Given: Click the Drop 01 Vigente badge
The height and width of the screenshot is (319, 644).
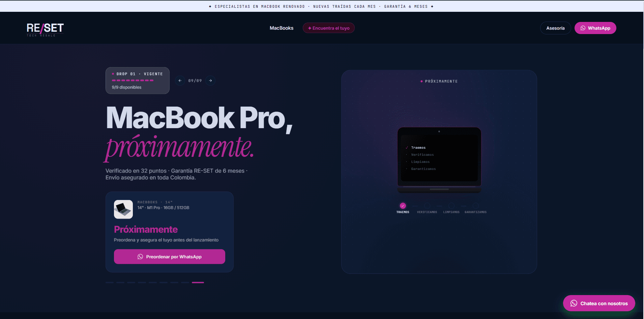Looking at the screenshot, I should 138,80.
